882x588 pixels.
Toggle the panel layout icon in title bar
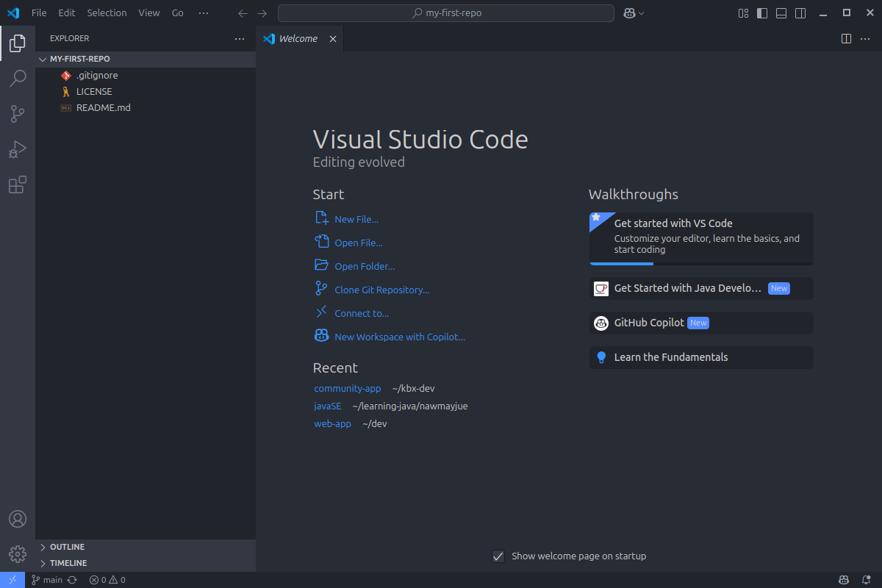coord(781,12)
